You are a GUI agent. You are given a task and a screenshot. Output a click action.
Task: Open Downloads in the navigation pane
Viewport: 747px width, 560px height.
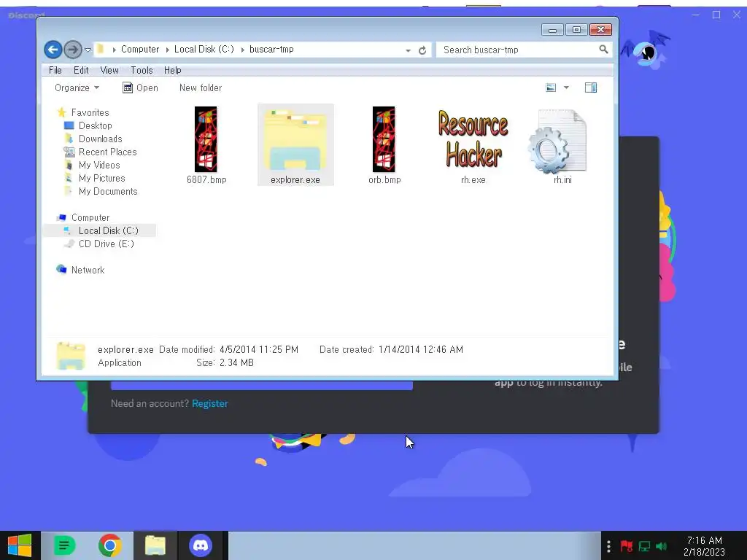[x=100, y=139]
